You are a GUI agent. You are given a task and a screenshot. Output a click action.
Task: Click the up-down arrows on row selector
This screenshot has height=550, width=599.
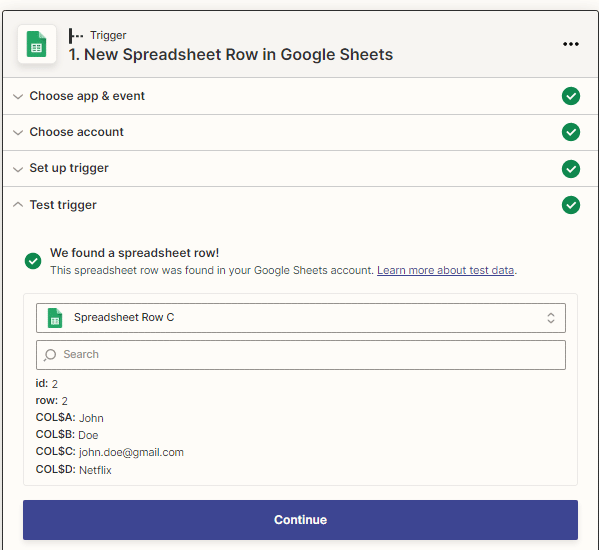pyautogui.click(x=550, y=318)
